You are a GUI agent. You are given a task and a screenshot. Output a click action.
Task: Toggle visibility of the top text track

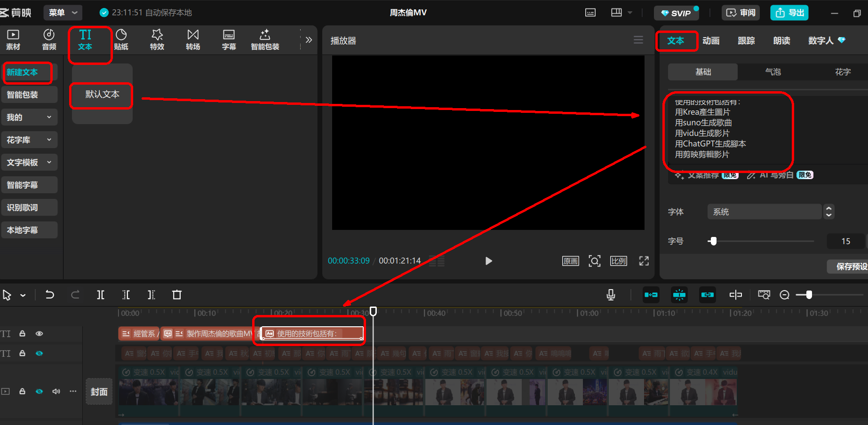tap(40, 333)
